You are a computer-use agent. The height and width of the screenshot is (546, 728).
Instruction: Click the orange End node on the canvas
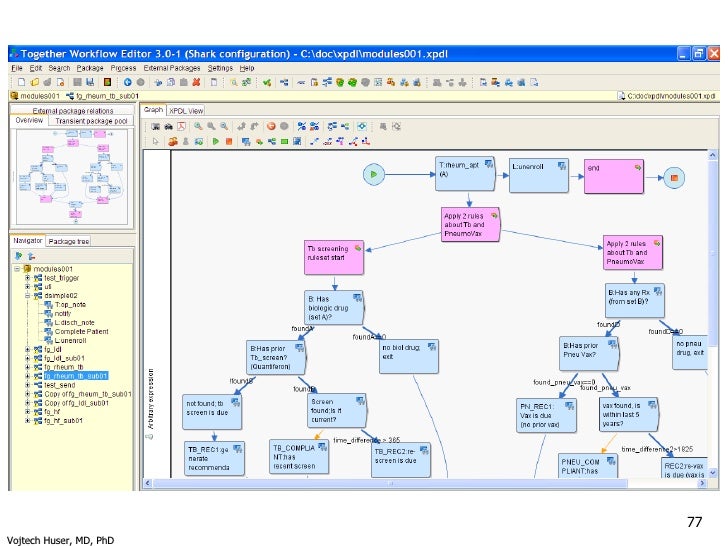pyautogui.click(x=674, y=177)
